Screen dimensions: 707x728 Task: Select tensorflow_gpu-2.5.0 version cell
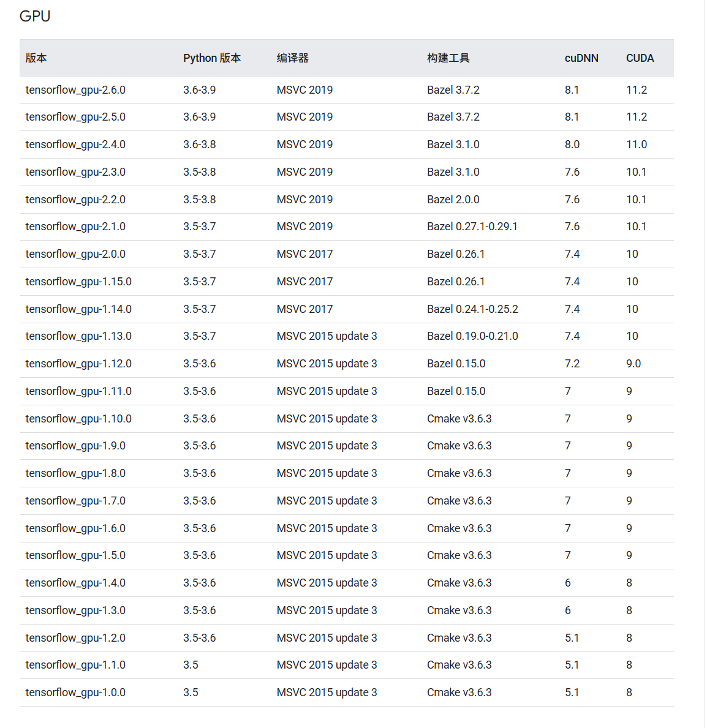pos(75,117)
